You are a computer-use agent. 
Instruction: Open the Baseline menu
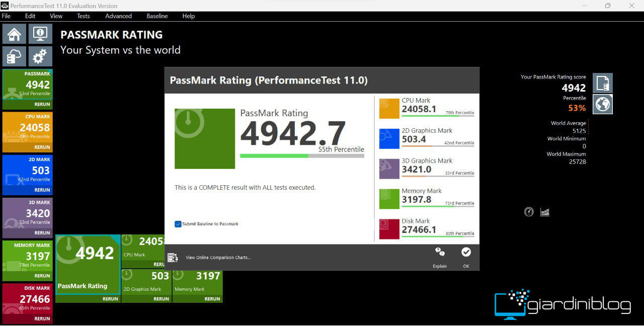157,16
